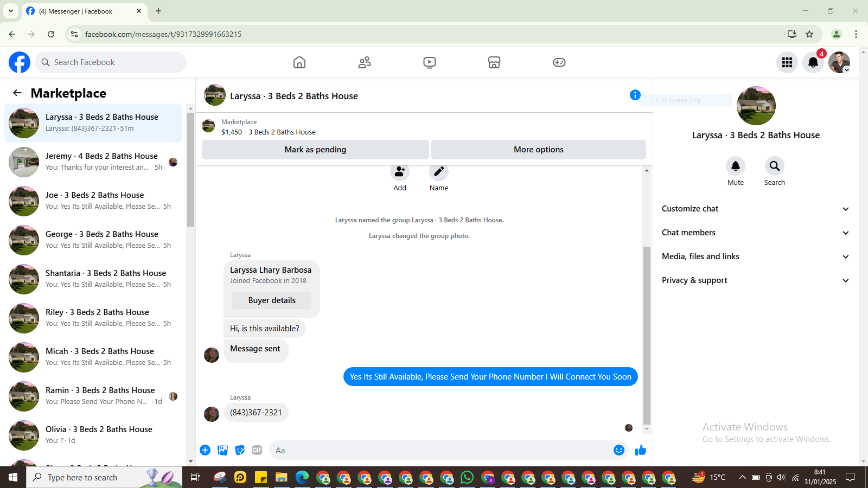Attach a photo using the image icon
The height and width of the screenshot is (488, 868).
point(222,450)
